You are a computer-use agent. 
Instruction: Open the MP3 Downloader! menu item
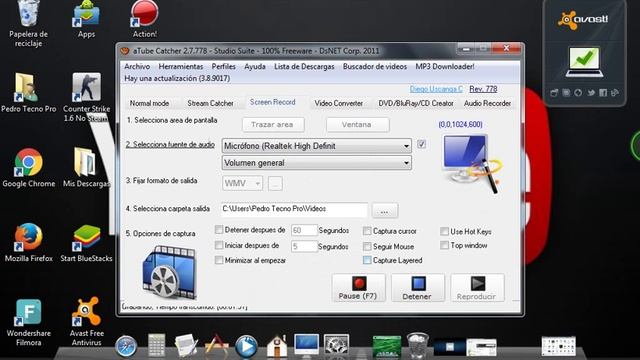445,66
